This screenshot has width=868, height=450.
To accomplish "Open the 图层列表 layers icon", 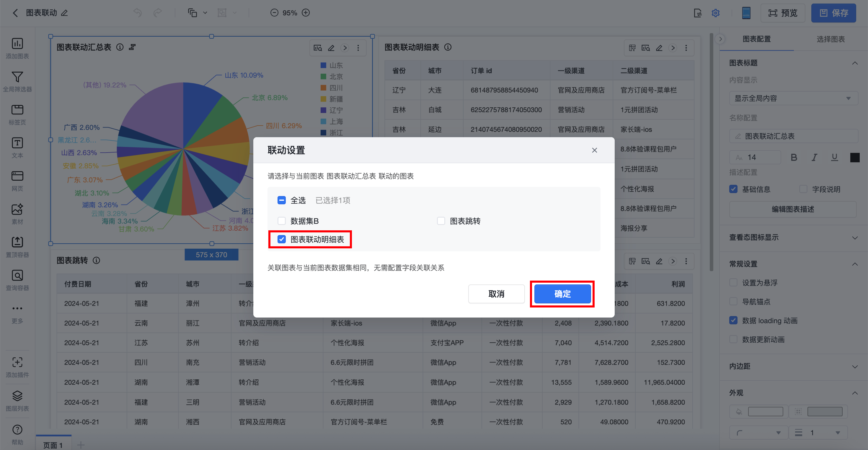I will (17, 396).
